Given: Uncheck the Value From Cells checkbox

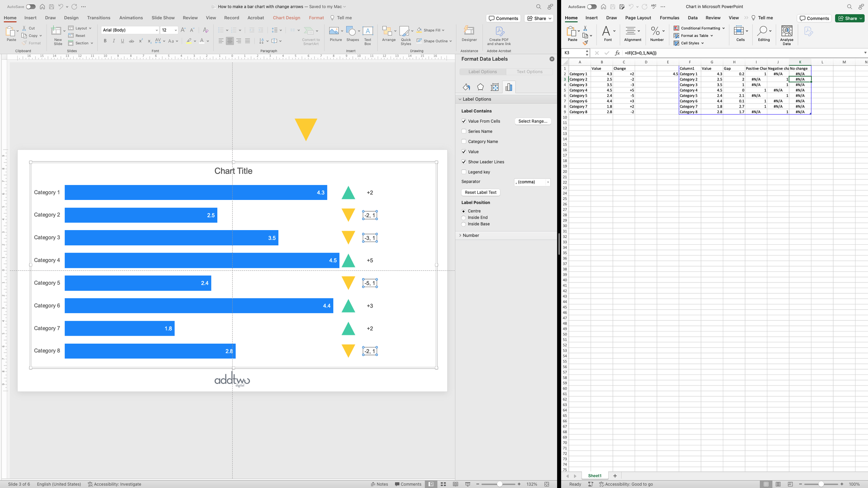Looking at the screenshot, I should click(464, 121).
